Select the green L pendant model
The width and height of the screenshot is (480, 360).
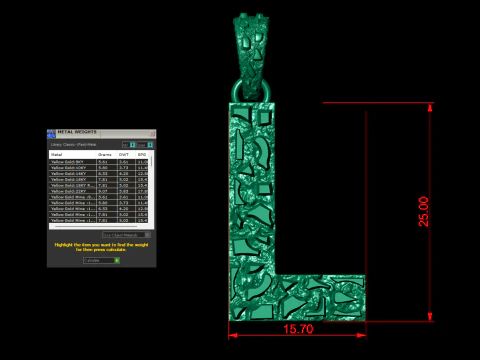point(252,213)
